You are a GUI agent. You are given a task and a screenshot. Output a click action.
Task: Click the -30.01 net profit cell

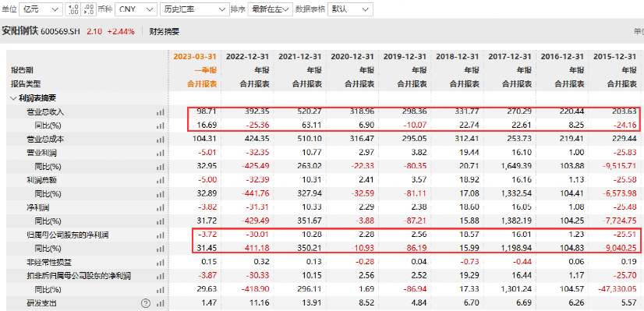pos(258,235)
